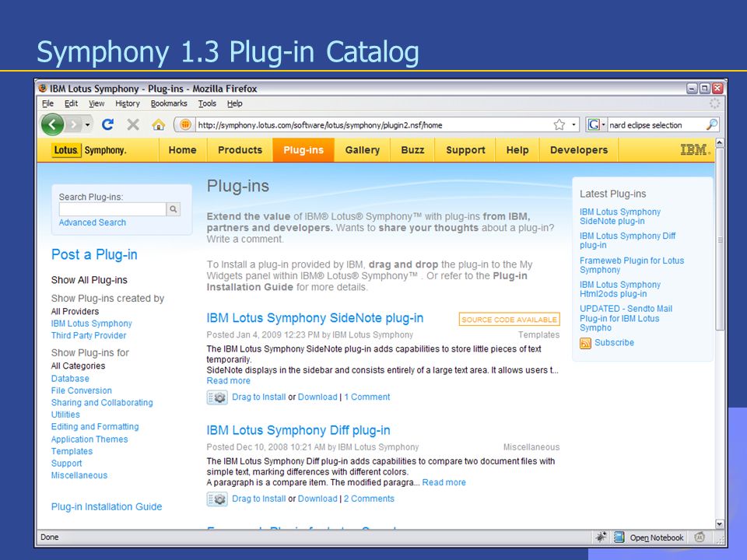Click Read more under SideNote description

pyautogui.click(x=228, y=381)
